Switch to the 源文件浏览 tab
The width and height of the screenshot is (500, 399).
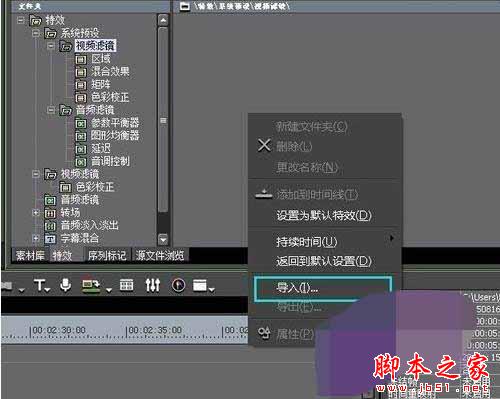[160, 256]
